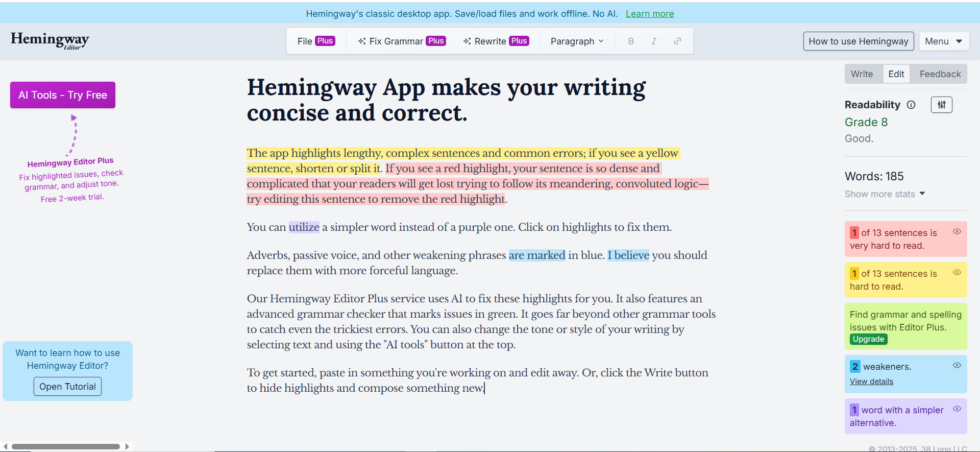This screenshot has height=452, width=980.
Task: Open the Paragraph style dropdown
Action: coord(577,41)
